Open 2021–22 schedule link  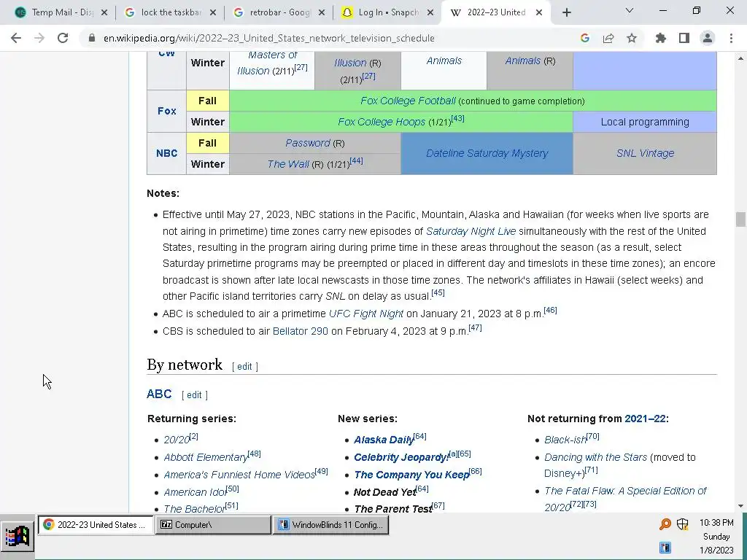(645, 419)
